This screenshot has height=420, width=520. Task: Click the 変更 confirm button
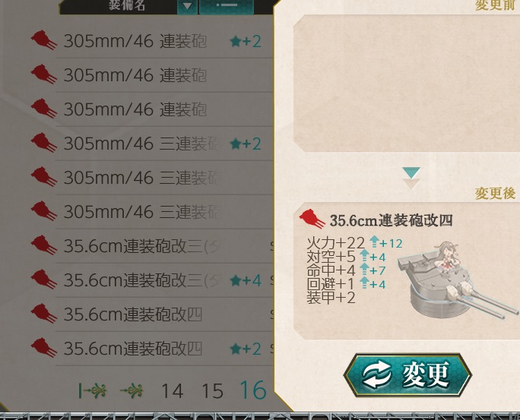point(407,375)
